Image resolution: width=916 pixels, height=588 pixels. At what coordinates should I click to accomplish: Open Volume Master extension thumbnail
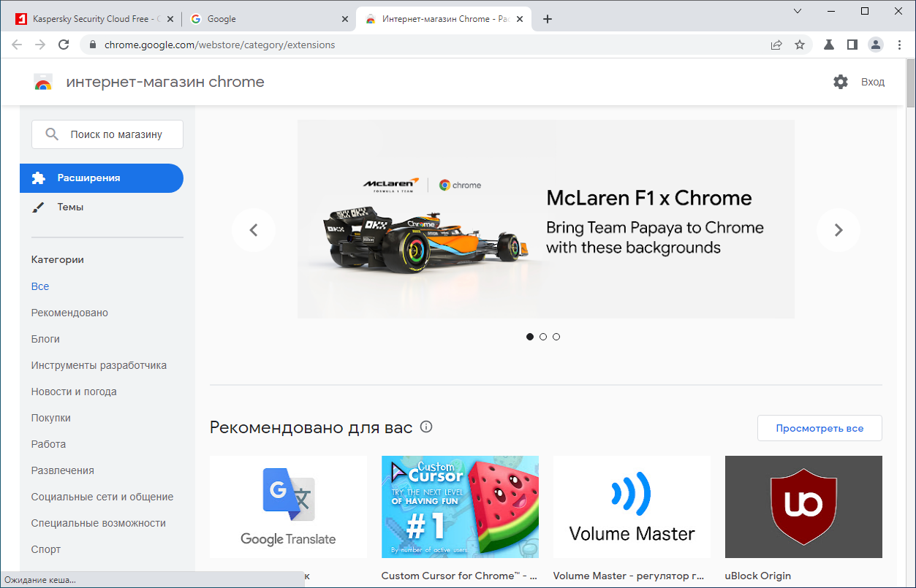click(632, 507)
